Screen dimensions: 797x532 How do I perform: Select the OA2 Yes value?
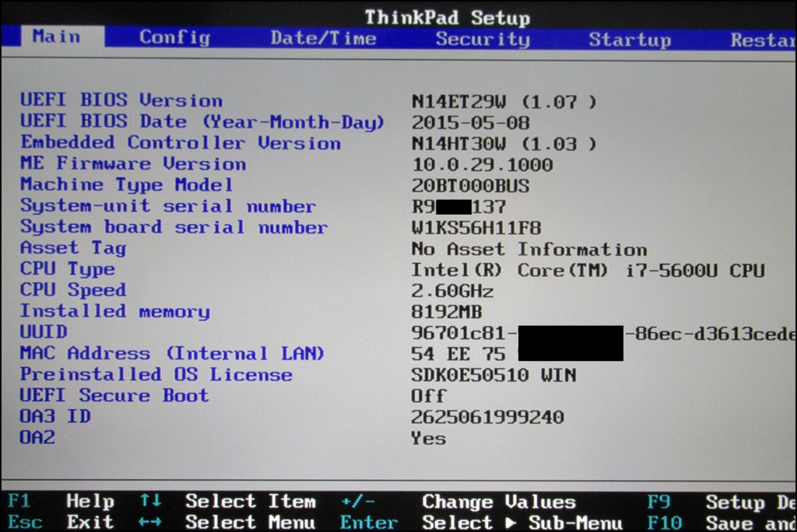[429, 438]
